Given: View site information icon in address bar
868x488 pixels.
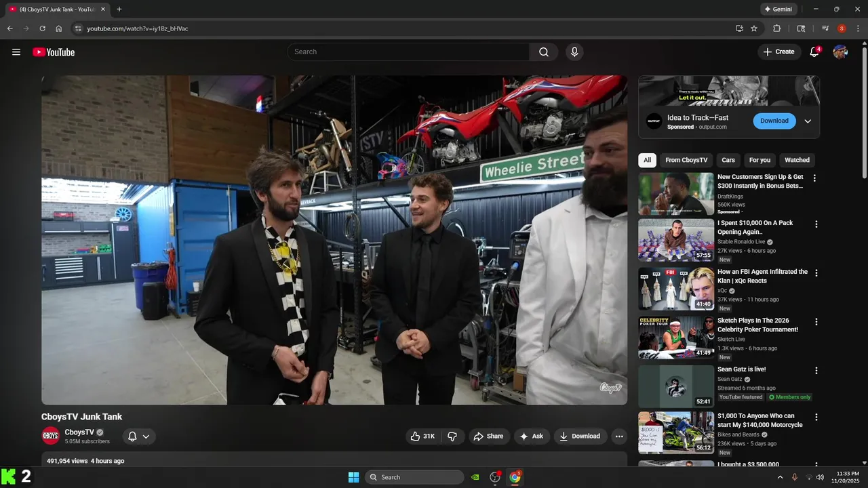Looking at the screenshot, I should point(78,28).
